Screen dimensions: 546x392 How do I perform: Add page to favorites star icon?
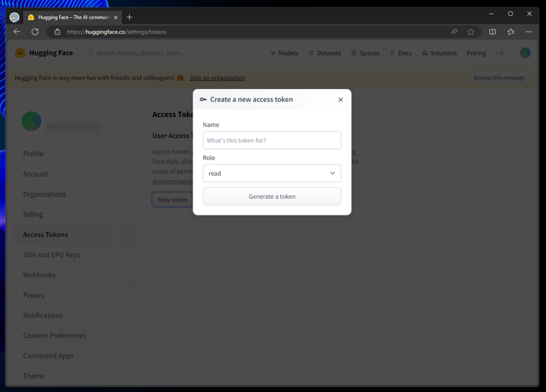(x=471, y=32)
